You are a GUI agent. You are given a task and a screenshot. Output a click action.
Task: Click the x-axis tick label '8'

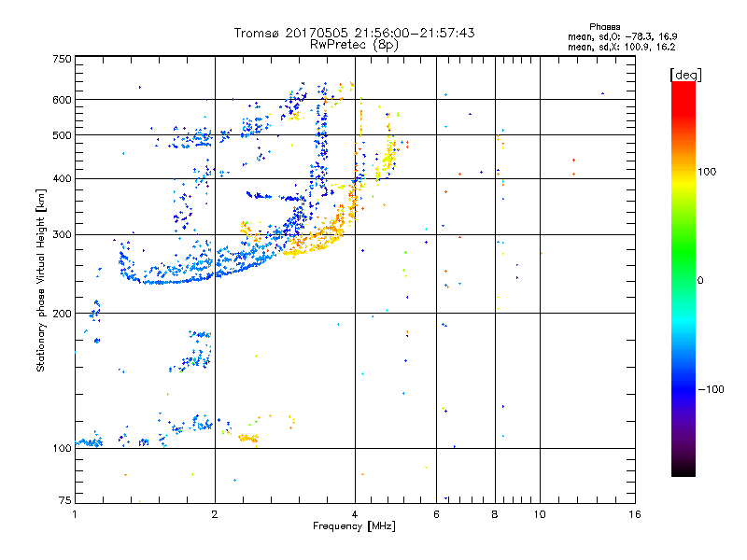[x=495, y=514]
